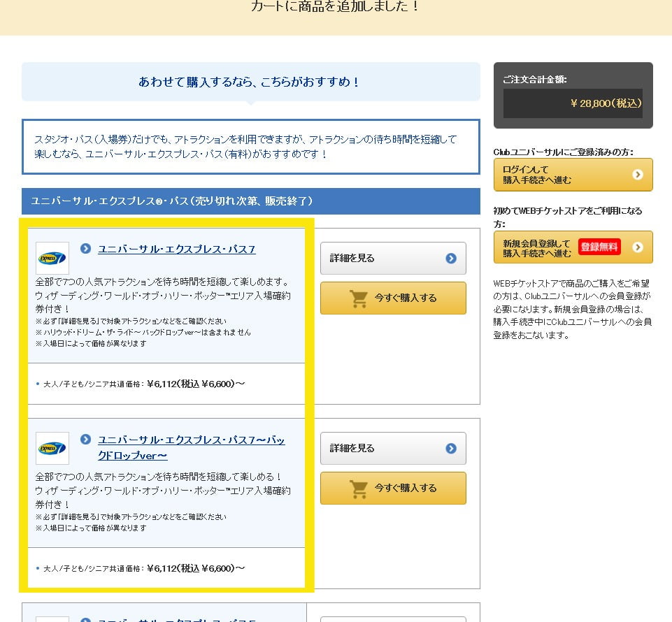Click the blue arrow icon before バックドロップver title
672x622 pixels.
85,440
